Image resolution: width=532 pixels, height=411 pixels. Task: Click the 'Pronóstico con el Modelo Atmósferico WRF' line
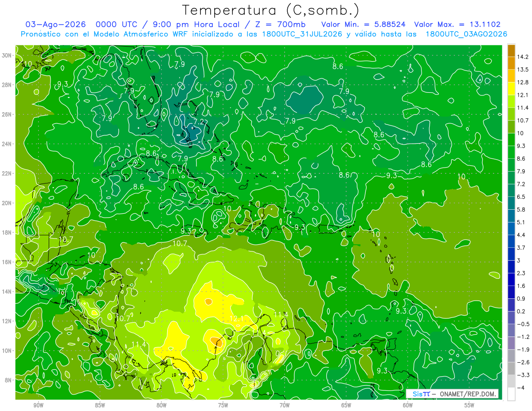tap(264, 34)
